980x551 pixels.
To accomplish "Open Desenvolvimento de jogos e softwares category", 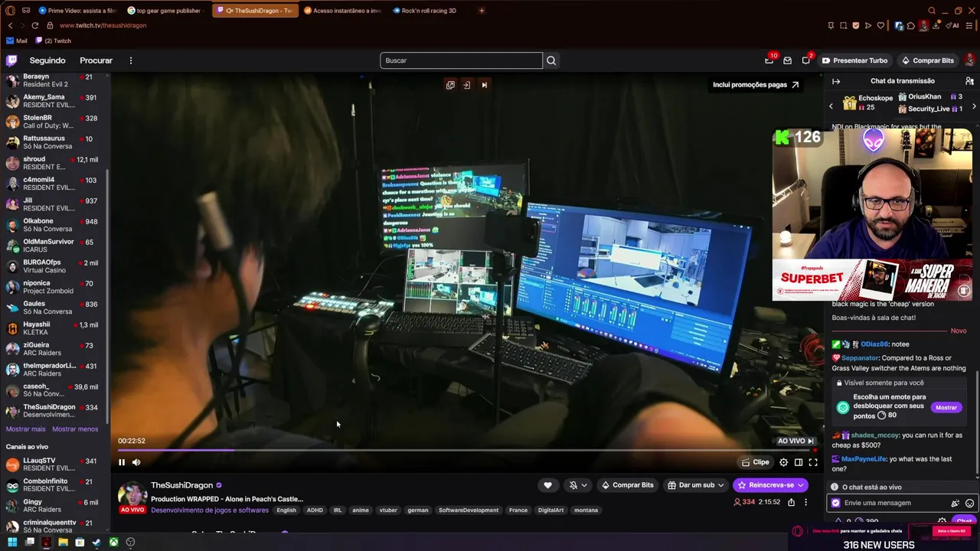I will pos(210,510).
